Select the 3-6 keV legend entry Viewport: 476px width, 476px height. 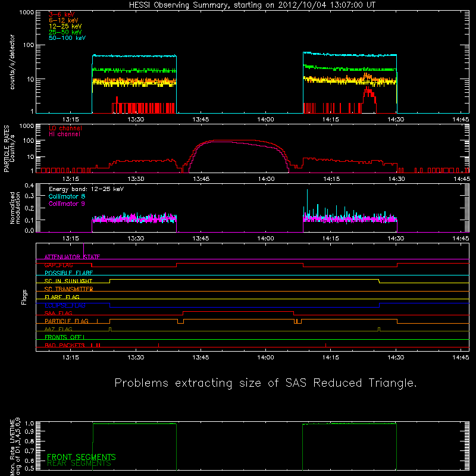pos(62,14)
